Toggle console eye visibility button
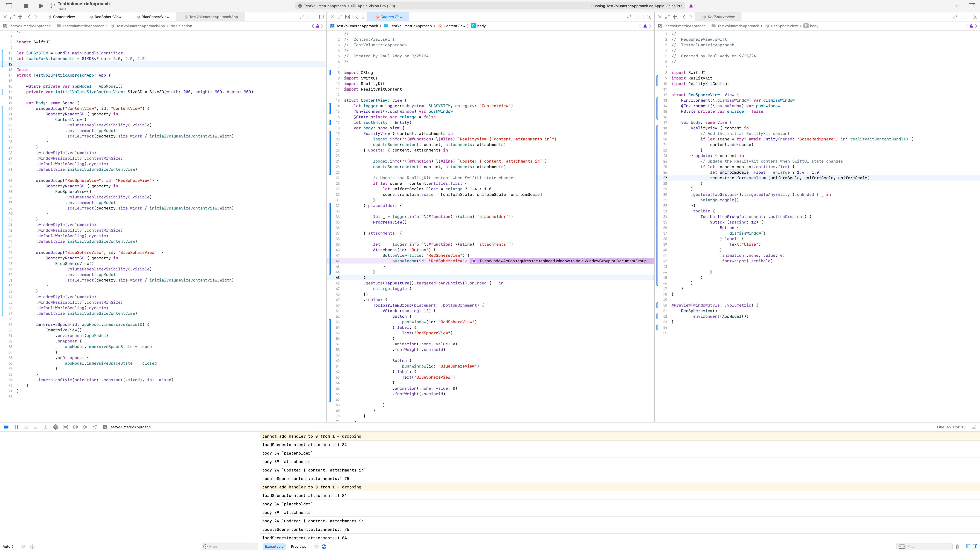The width and height of the screenshot is (980, 551). (316, 546)
